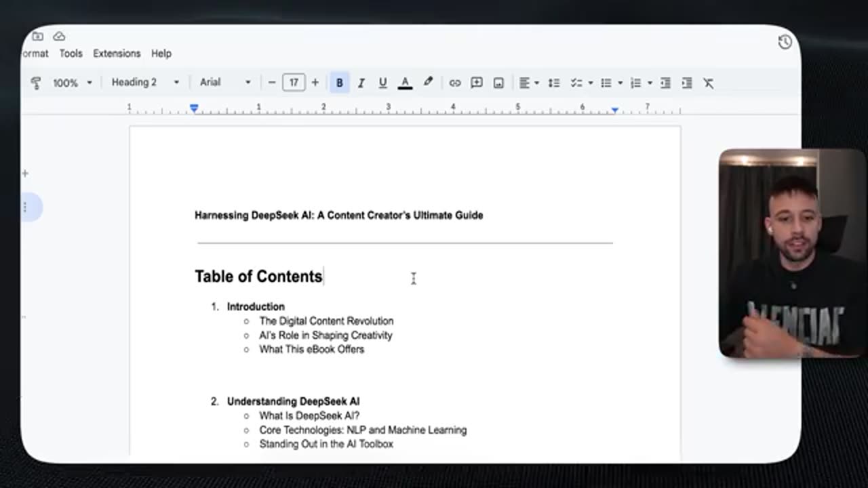
Task: Expand the checklist options arrow
Action: click(590, 83)
